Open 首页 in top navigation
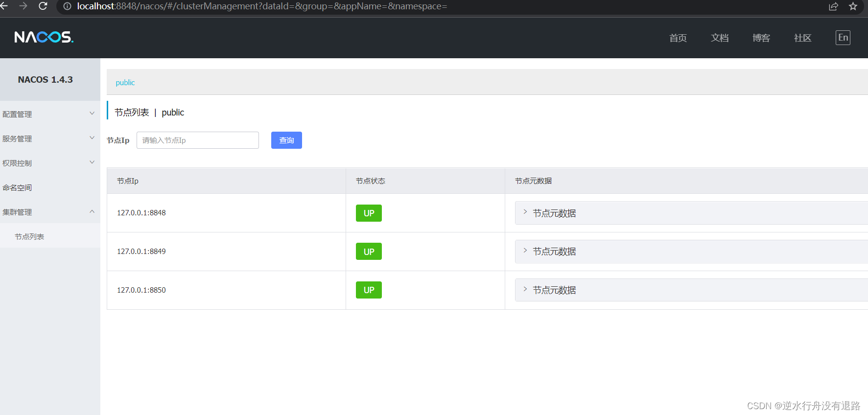Image resolution: width=868 pixels, height=415 pixels. pos(678,38)
